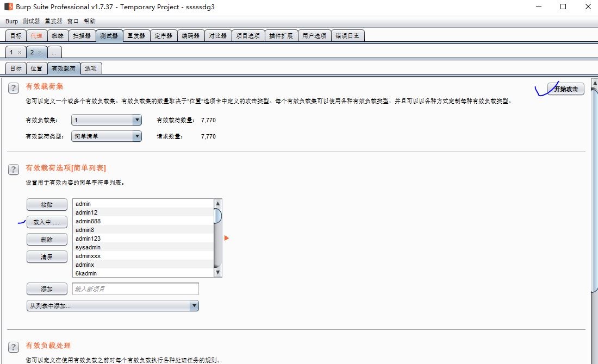This screenshot has width=598, height=364.
Task: Open the 错误日志 tab
Action: pos(347,35)
